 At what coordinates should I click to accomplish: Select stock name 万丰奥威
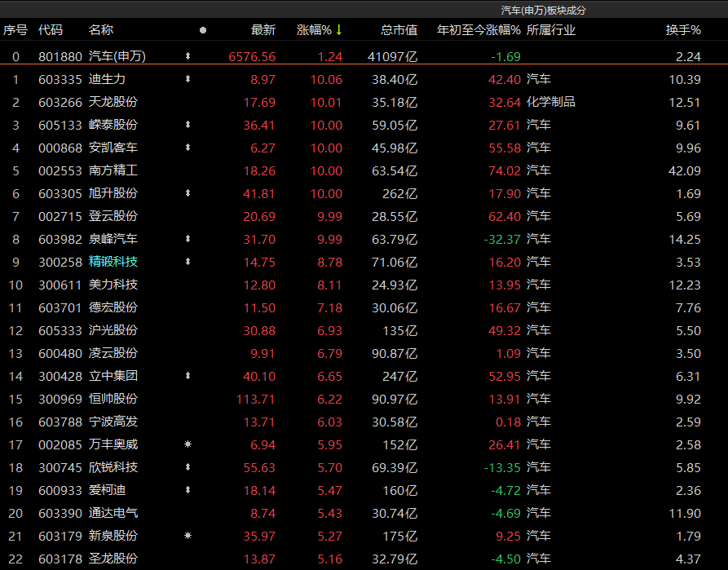(113, 444)
